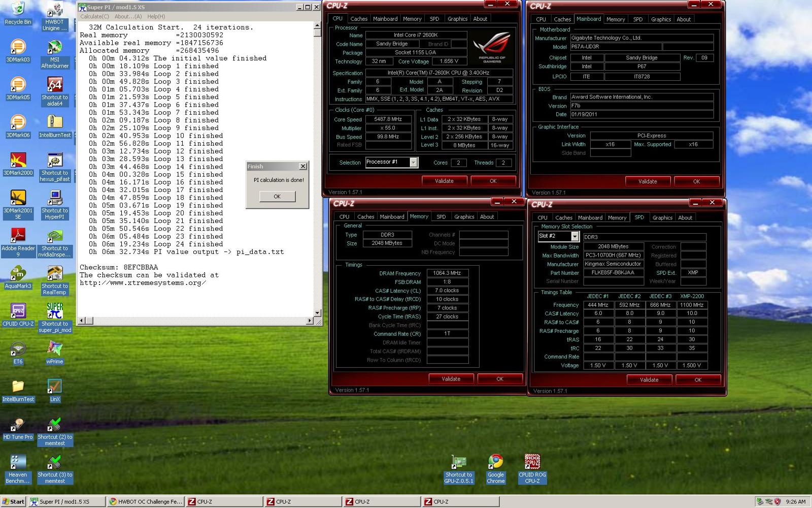This screenshot has width=812, height=508.
Task: Close the Finish dialog with X
Action: tap(303, 166)
